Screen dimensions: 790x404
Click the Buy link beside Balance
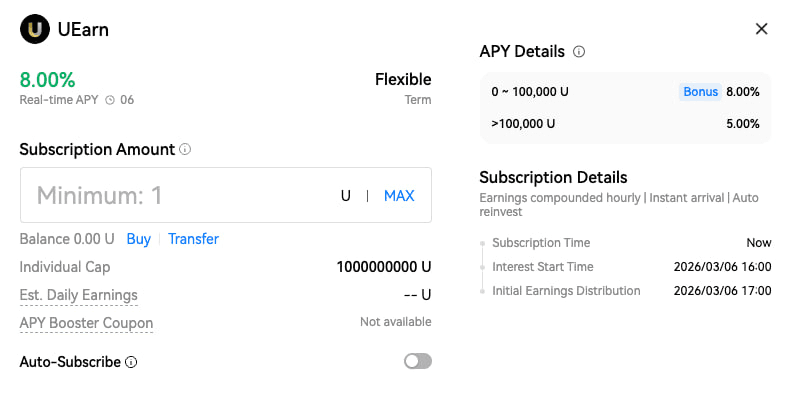point(138,239)
